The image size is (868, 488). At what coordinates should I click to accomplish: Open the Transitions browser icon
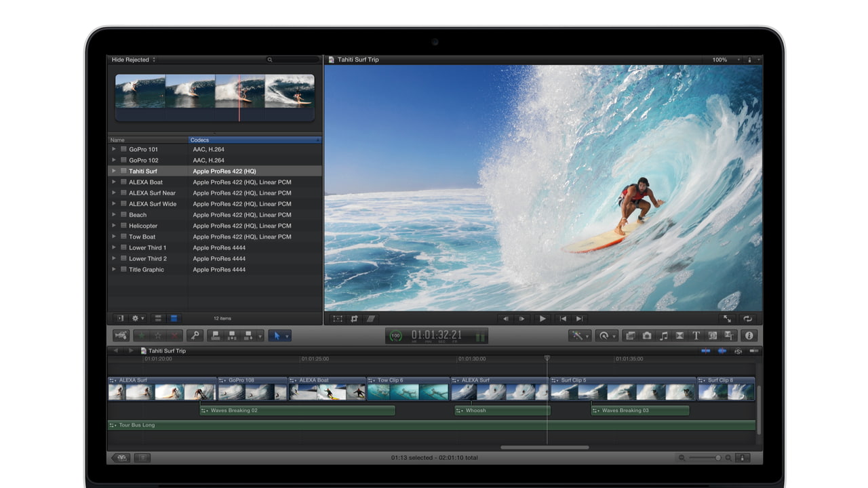(679, 335)
